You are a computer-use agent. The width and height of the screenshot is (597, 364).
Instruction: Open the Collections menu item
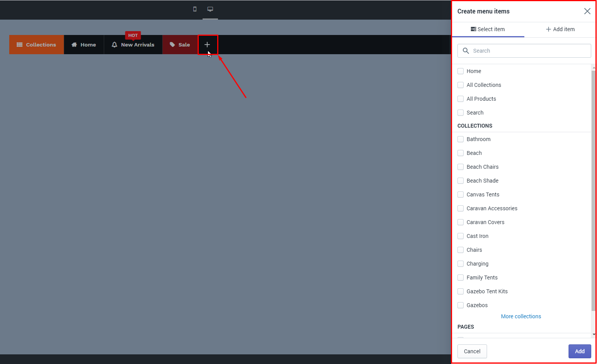[x=37, y=45]
